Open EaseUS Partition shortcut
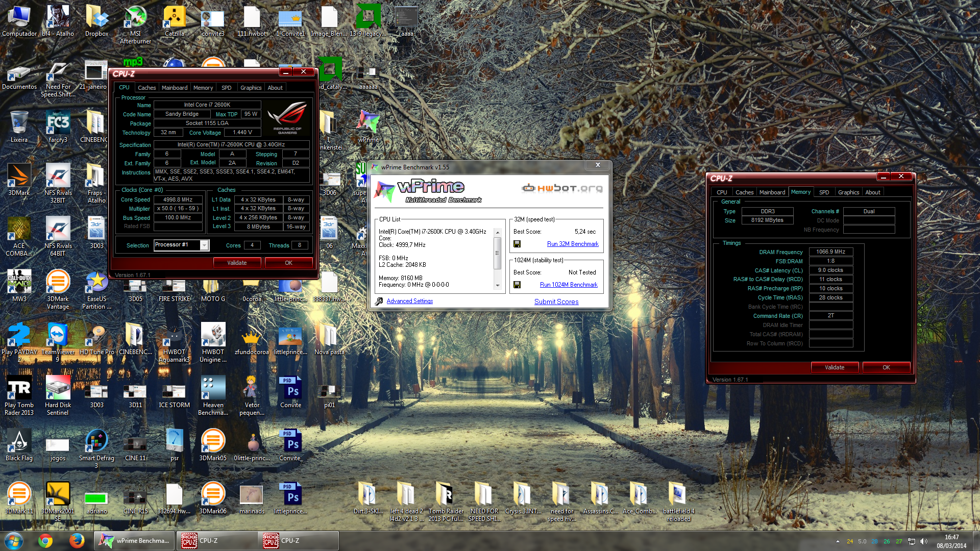This screenshot has height=551, width=980. (x=96, y=290)
